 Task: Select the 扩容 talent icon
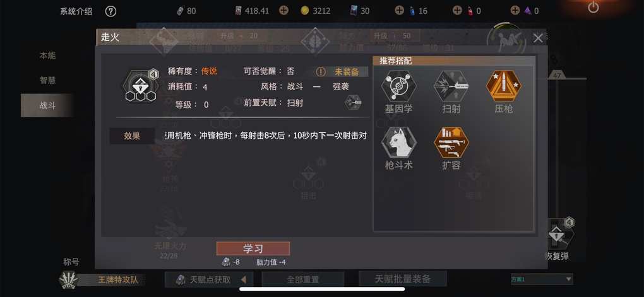[451, 143]
